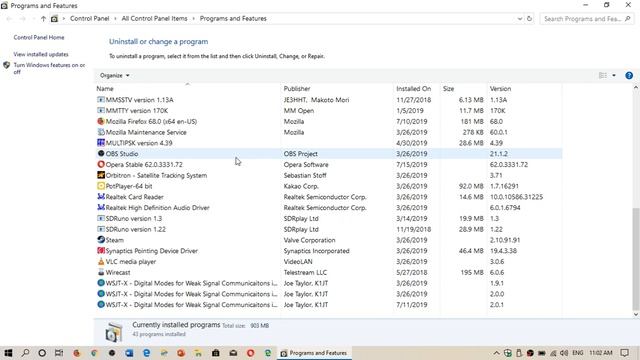Select the WSJT-X version 2.0.1 icon

click(x=101, y=304)
